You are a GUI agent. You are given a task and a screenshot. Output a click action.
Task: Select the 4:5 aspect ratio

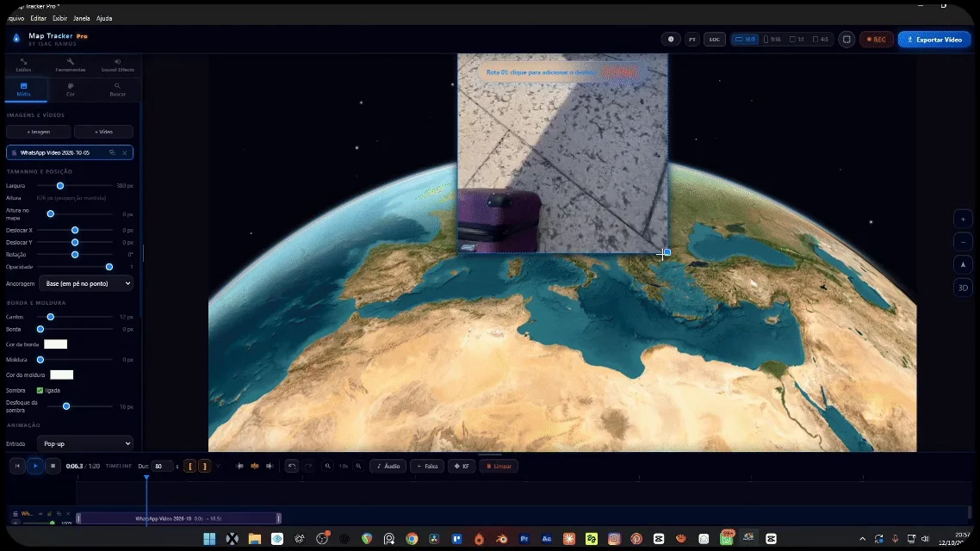[821, 40]
